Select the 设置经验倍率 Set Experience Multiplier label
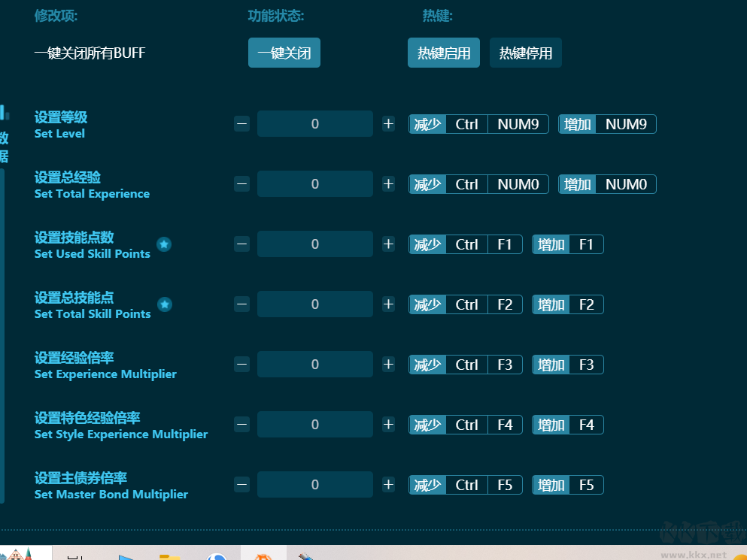 (x=105, y=365)
